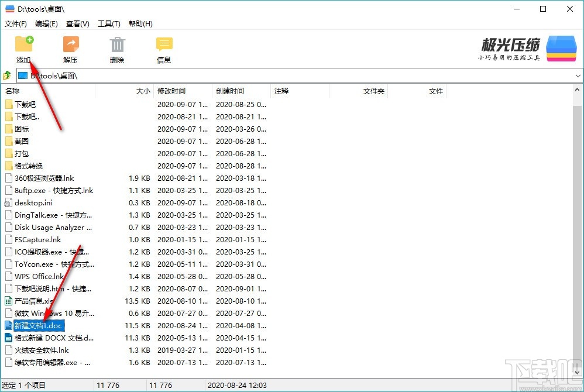584x392 pixels.
Task: Click the 截图 folder icon
Action: [9, 141]
